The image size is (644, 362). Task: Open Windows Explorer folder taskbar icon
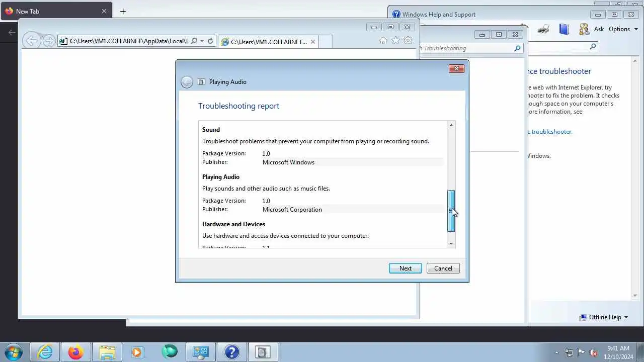pos(107,352)
